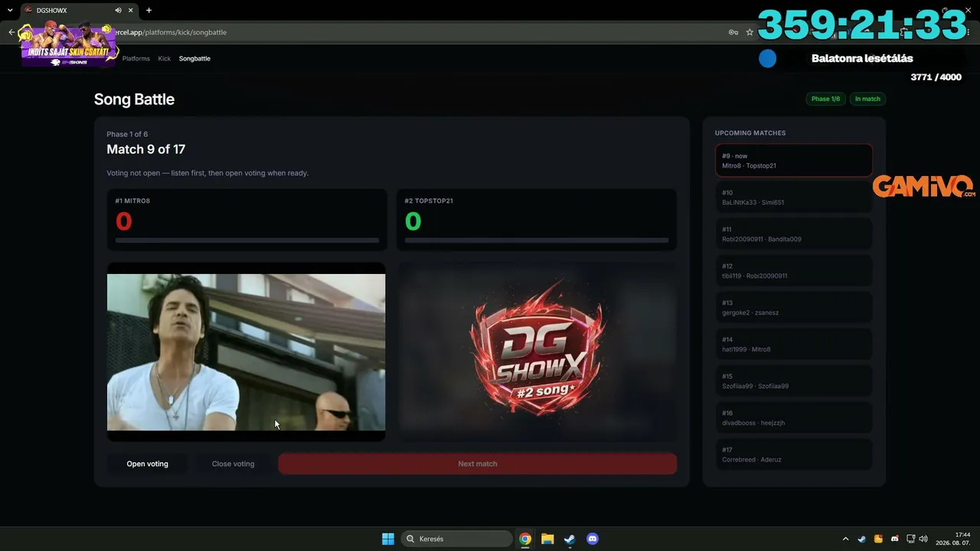Go back with the browser back arrow
The image size is (980, 551).
[x=11, y=32]
